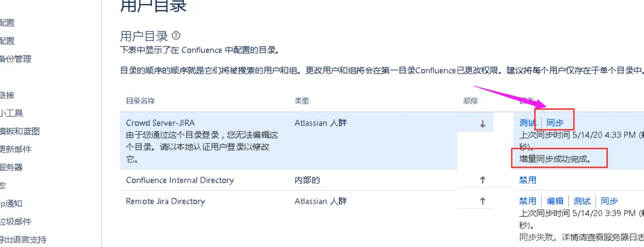The image size is (644, 247).
Task: Open 备份管理 in the sidebar
Action: coord(15,59)
